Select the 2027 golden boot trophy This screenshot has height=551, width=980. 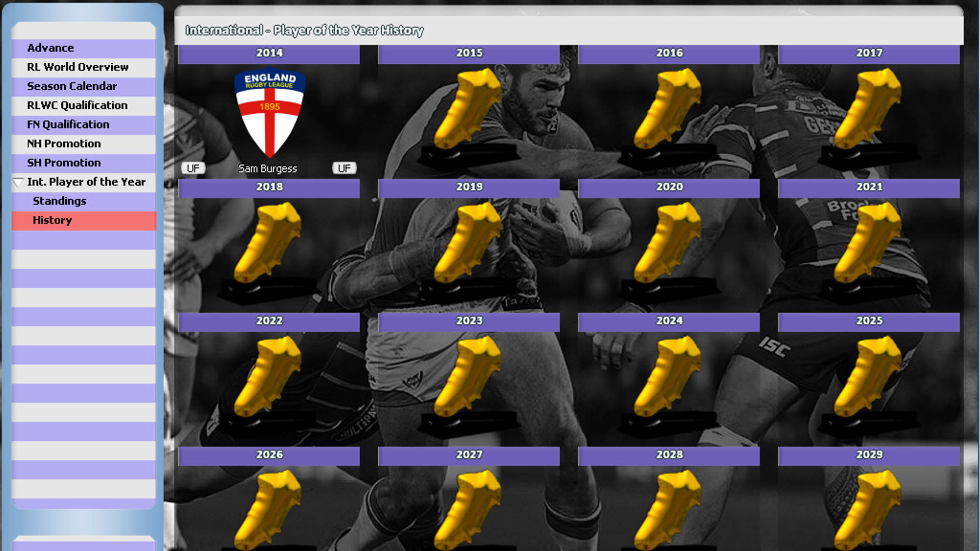point(469,510)
